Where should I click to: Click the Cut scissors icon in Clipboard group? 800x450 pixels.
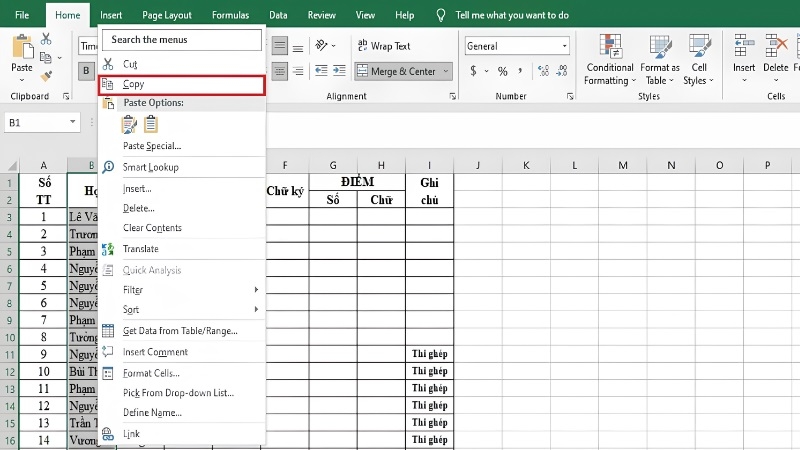click(46, 39)
